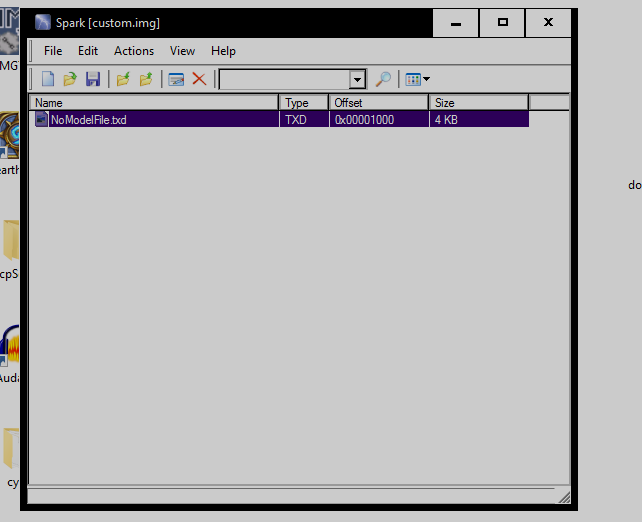Sort entries by the Size column header
The height and width of the screenshot is (522, 642).
coord(479,102)
